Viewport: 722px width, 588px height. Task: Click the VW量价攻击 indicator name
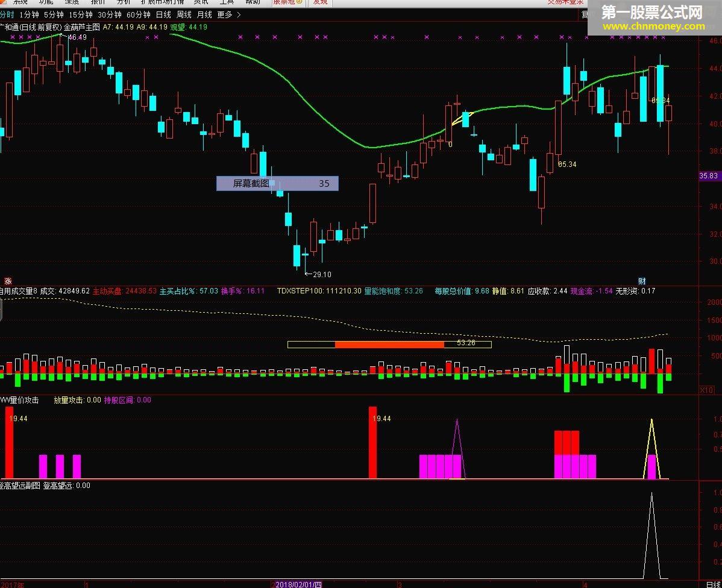click(19, 400)
